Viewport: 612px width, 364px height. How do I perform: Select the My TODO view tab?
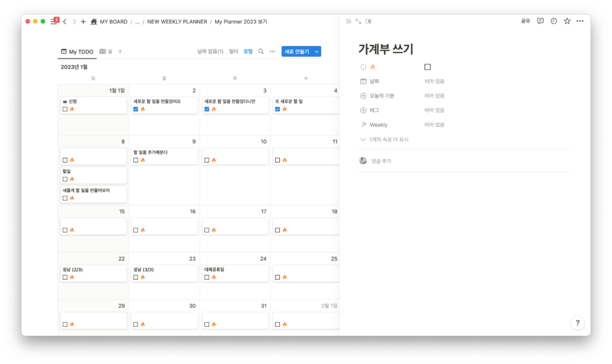[76, 52]
